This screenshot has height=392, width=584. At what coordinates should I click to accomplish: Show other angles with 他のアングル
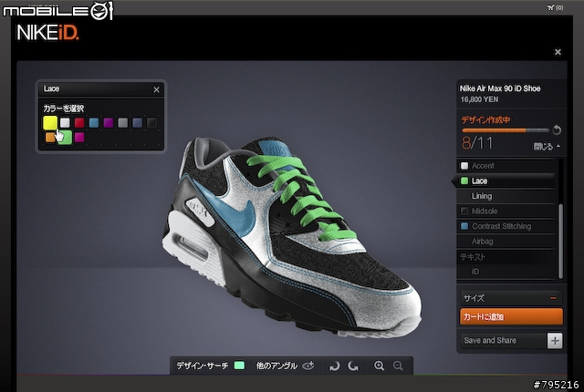click(276, 366)
